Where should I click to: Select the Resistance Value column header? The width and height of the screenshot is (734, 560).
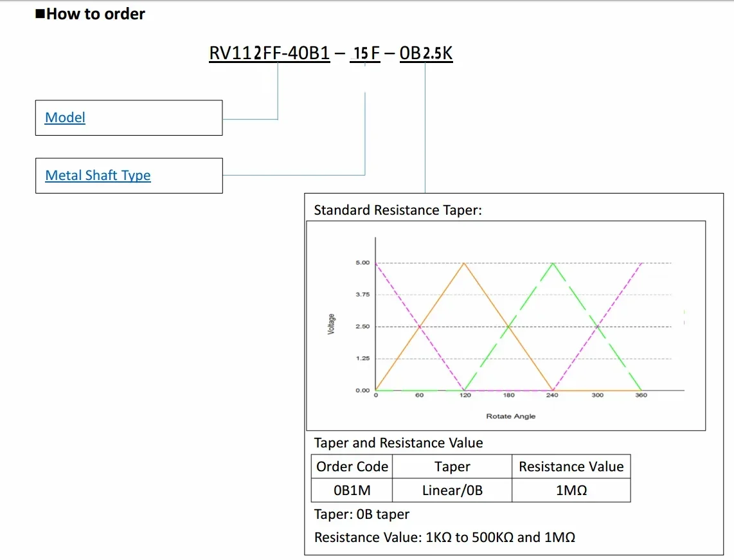pyautogui.click(x=571, y=467)
